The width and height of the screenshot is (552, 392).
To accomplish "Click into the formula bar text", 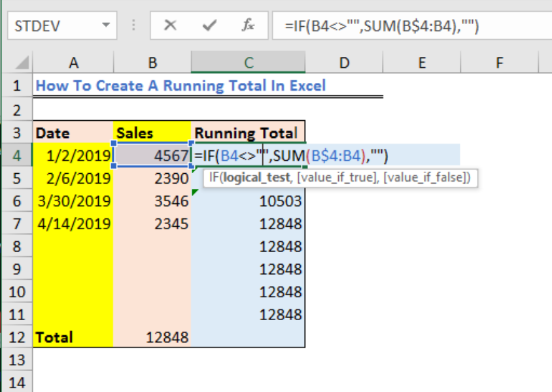I will (381, 26).
